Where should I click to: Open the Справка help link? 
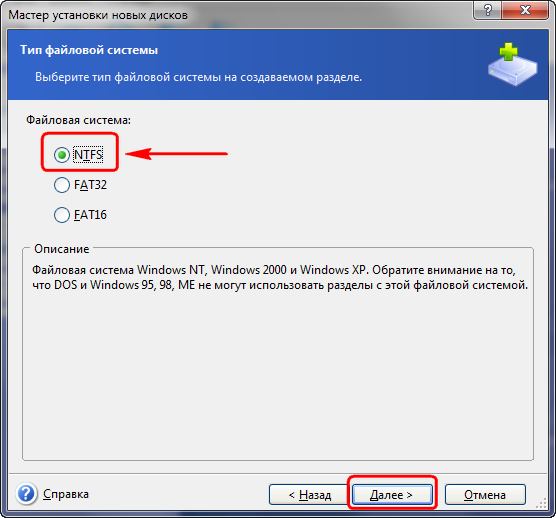point(66,494)
